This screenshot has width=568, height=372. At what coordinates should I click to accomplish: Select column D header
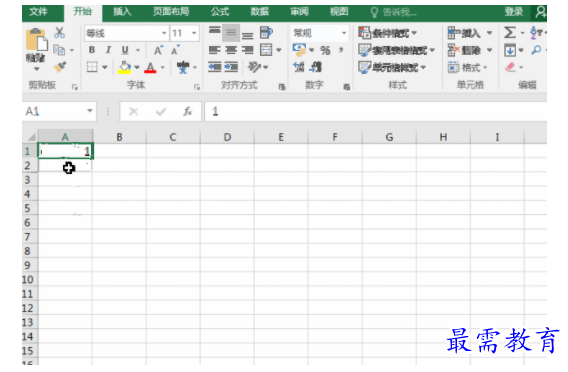227,137
